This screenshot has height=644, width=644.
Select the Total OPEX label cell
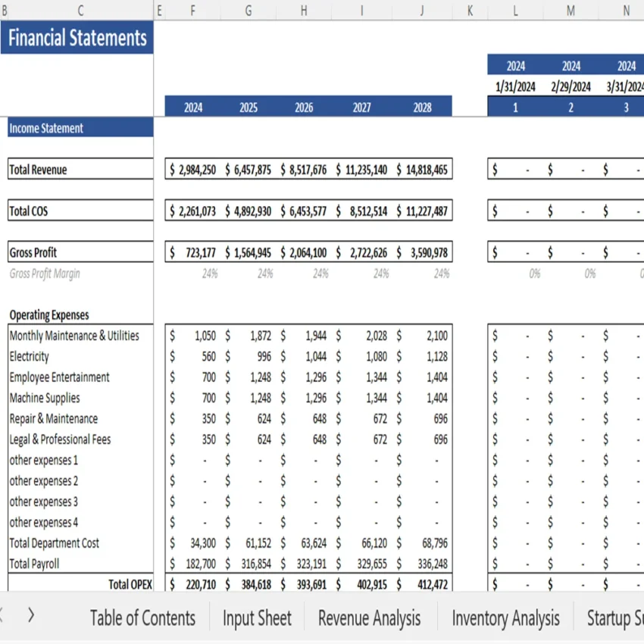130,584
